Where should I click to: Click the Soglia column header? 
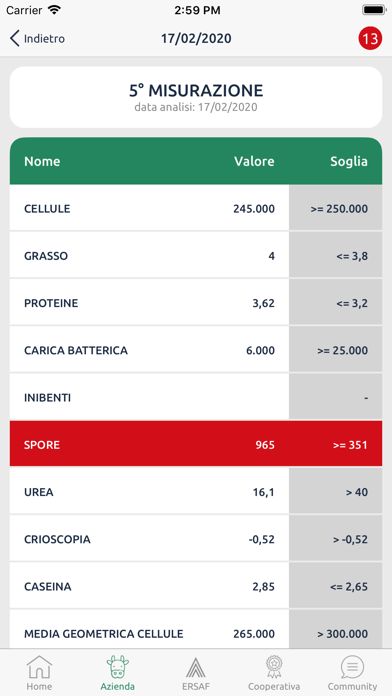348,161
